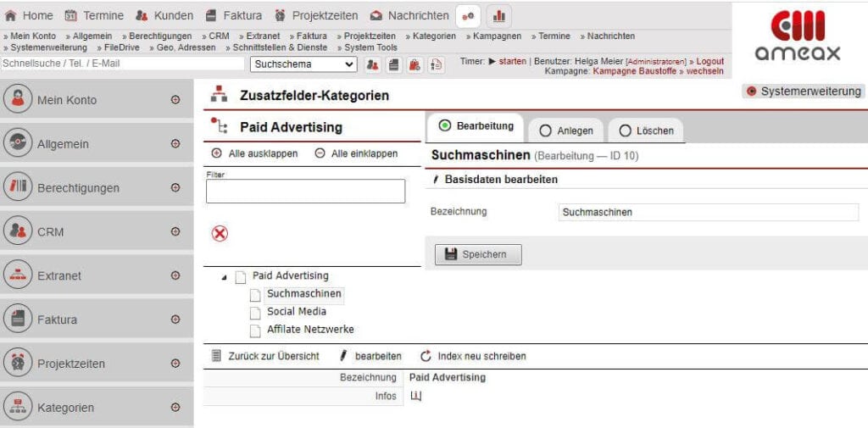Click the system settings gears icon
The height and width of the screenshot is (428, 868).
pos(468,15)
